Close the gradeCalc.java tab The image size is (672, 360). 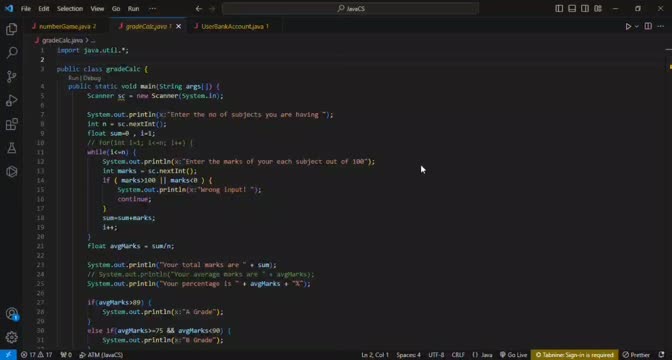pyautogui.click(x=178, y=27)
